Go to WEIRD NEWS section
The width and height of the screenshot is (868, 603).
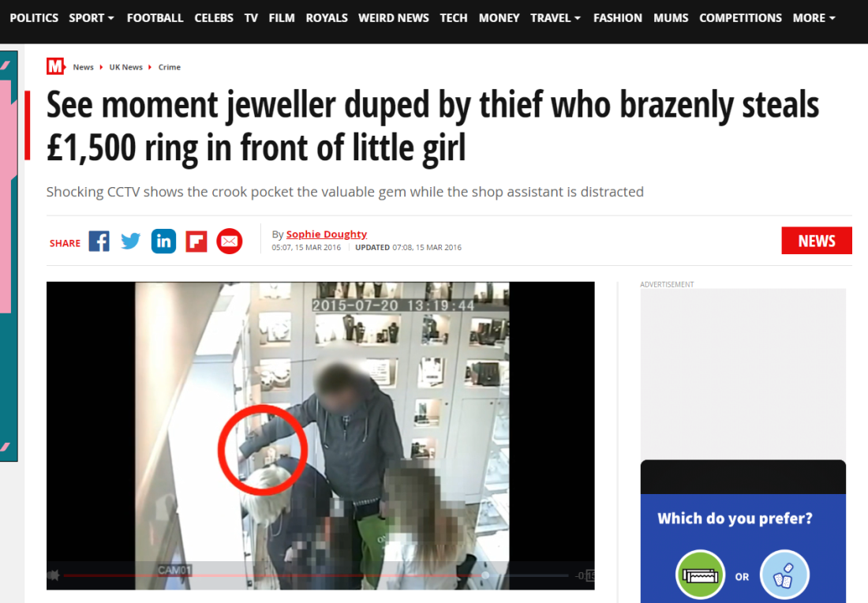(x=393, y=17)
